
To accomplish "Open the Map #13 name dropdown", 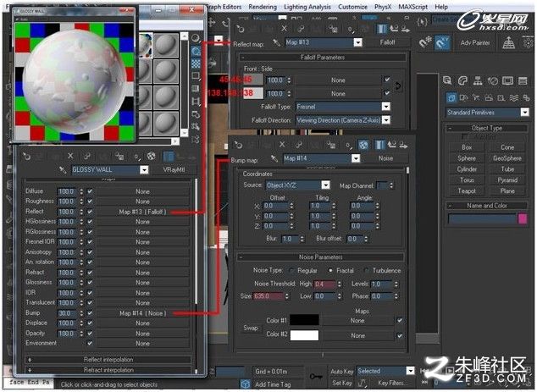I will tap(358, 42).
